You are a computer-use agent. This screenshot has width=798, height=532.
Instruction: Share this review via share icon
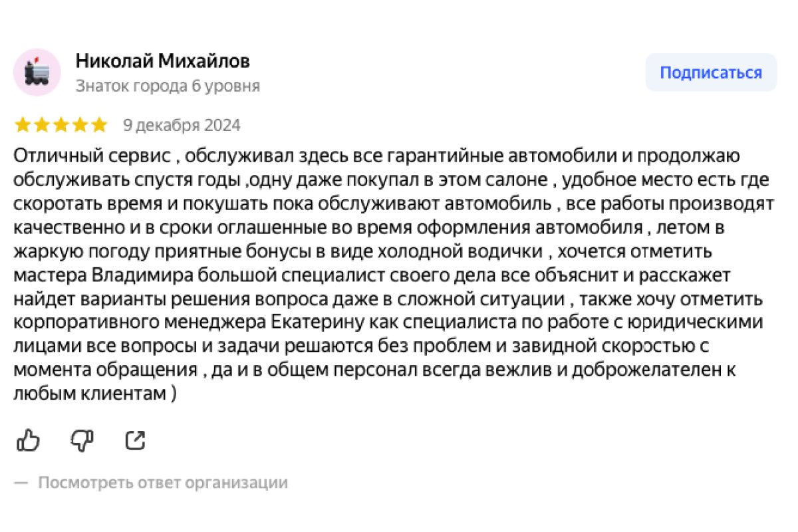tap(136, 440)
